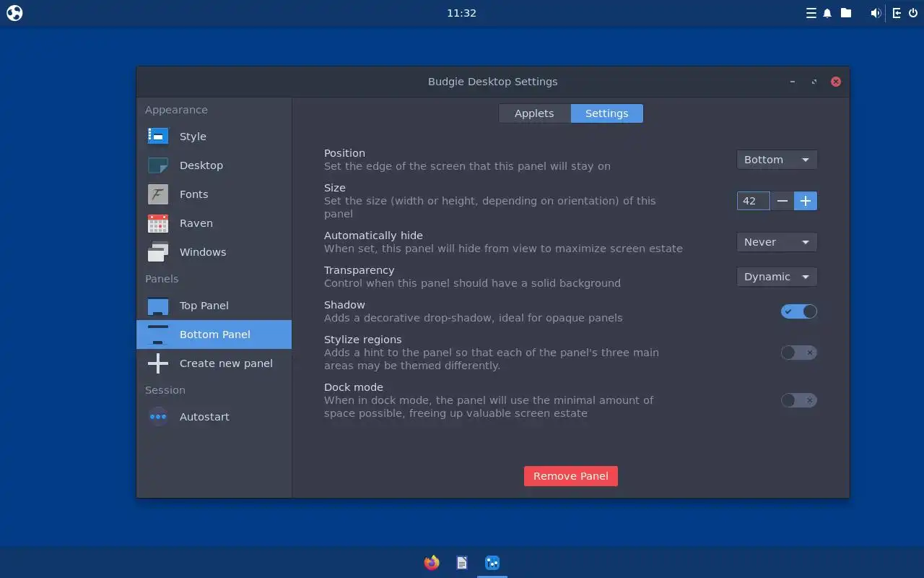Open the text editor from bottom panel
This screenshot has height=578, width=924.
point(462,563)
